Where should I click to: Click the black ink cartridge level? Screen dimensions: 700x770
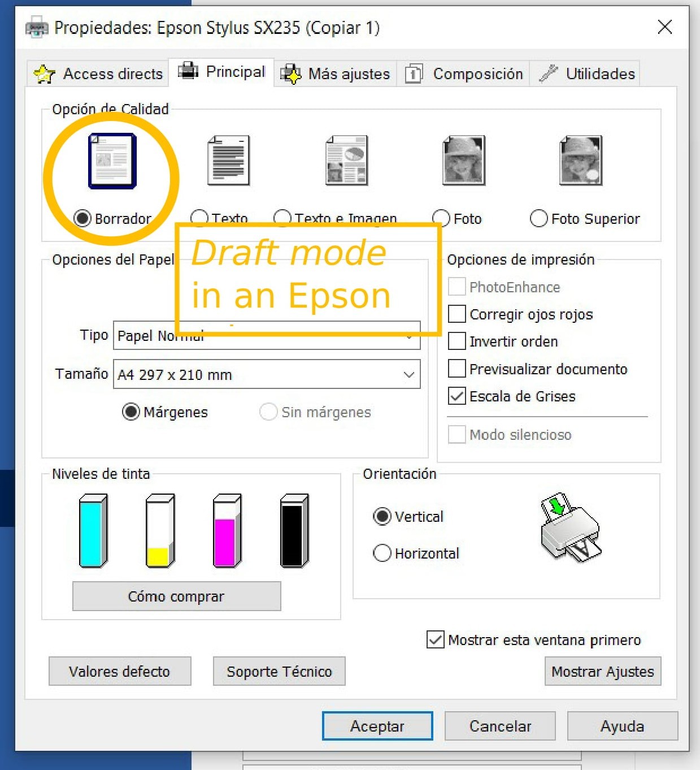coord(294,530)
